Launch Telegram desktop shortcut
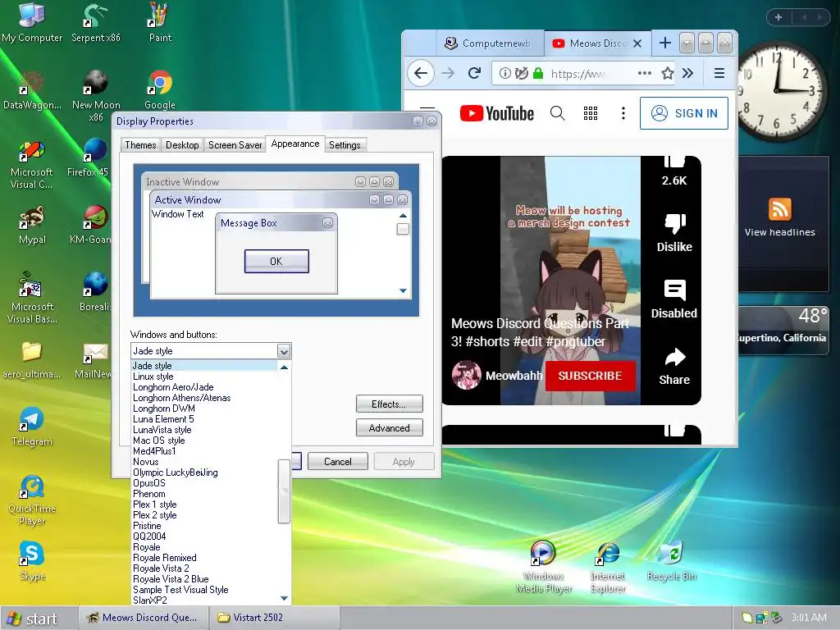Image resolution: width=840 pixels, height=630 pixels. pyautogui.click(x=32, y=427)
